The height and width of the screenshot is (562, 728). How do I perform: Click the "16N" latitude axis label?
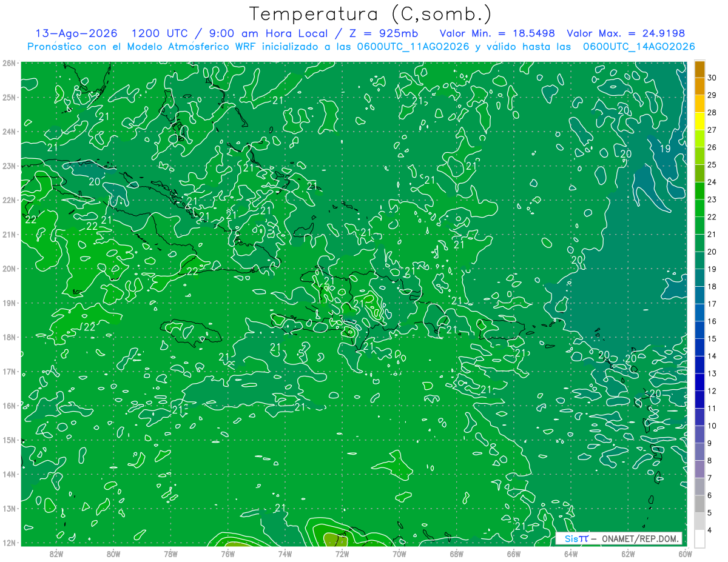(x=9, y=406)
